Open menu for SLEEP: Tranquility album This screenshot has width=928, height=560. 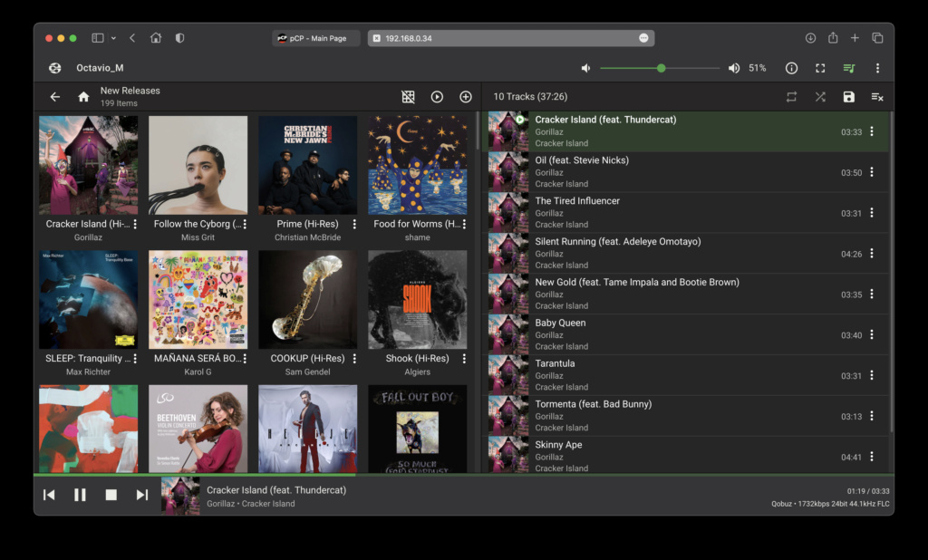135,358
